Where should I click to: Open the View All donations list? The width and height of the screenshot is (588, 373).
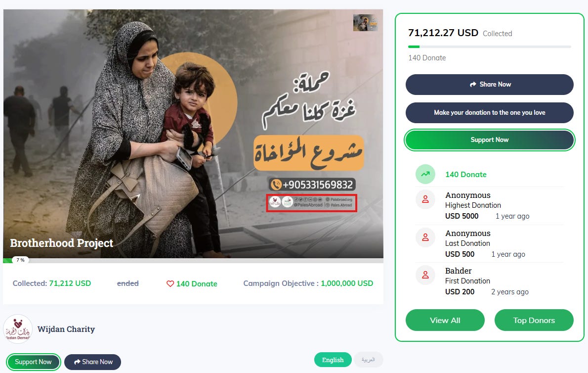click(445, 320)
